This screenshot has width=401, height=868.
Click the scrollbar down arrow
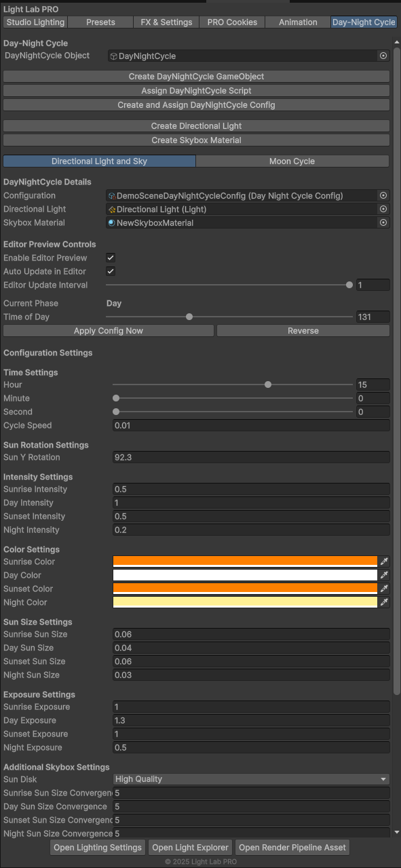click(x=397, y=833)
